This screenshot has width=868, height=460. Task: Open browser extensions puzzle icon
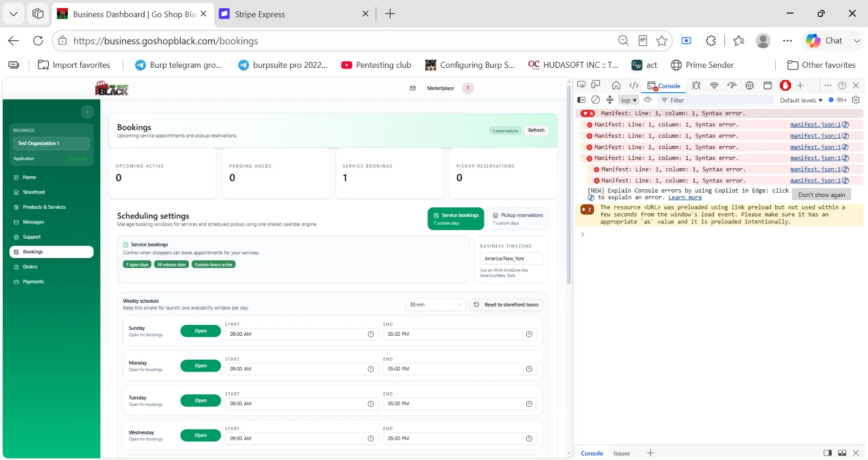coord(711,41)
